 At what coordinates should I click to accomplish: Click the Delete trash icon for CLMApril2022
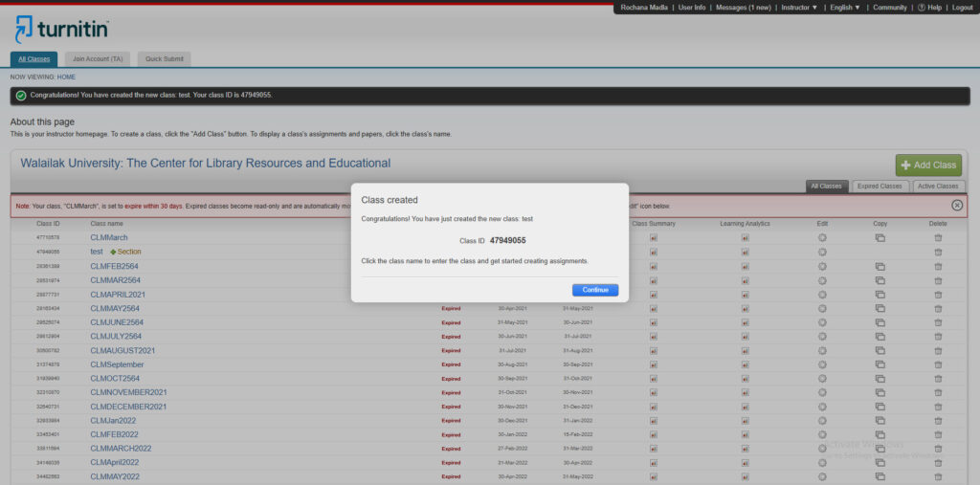click(x=938, y=462)
